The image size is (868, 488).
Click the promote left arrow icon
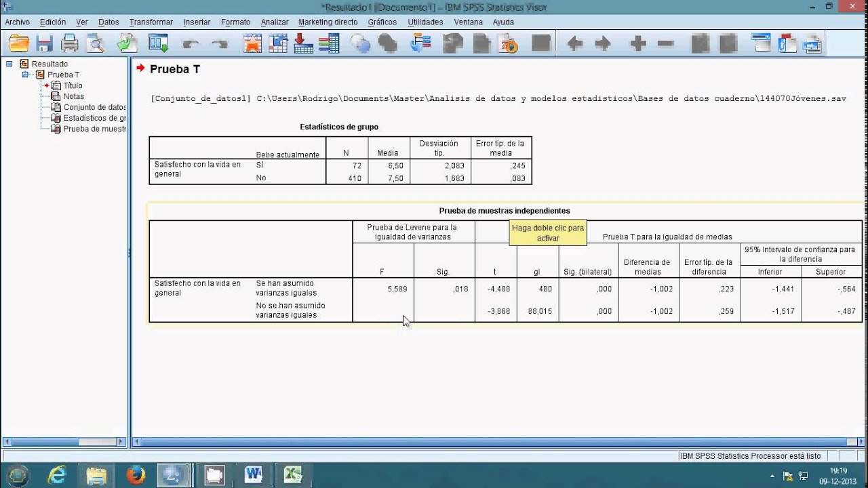coord(574,44)
